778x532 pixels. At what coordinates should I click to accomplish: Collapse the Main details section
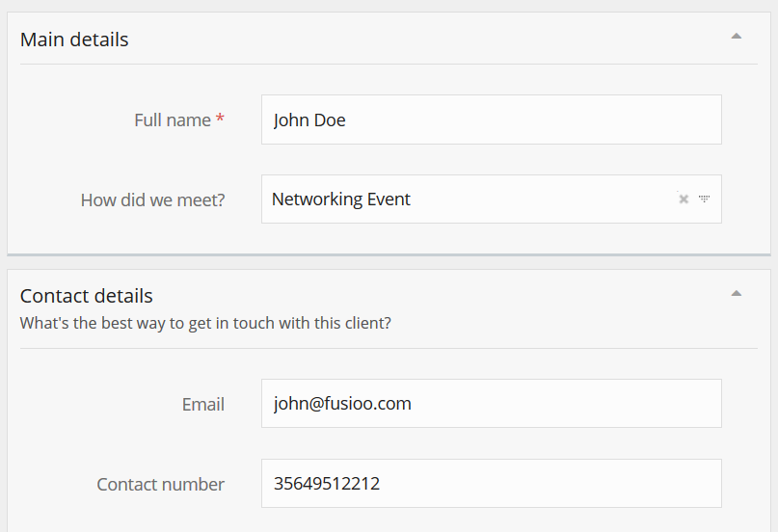tap(737, 37)
